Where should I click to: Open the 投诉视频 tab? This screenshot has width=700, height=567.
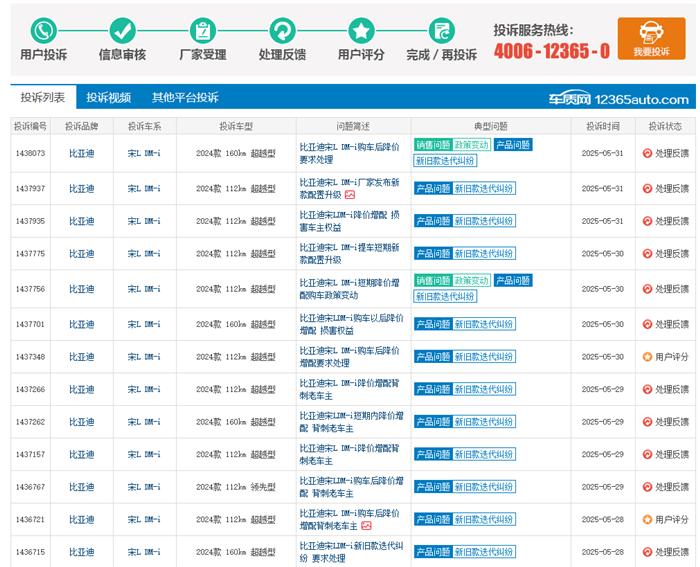click(108, 97)
